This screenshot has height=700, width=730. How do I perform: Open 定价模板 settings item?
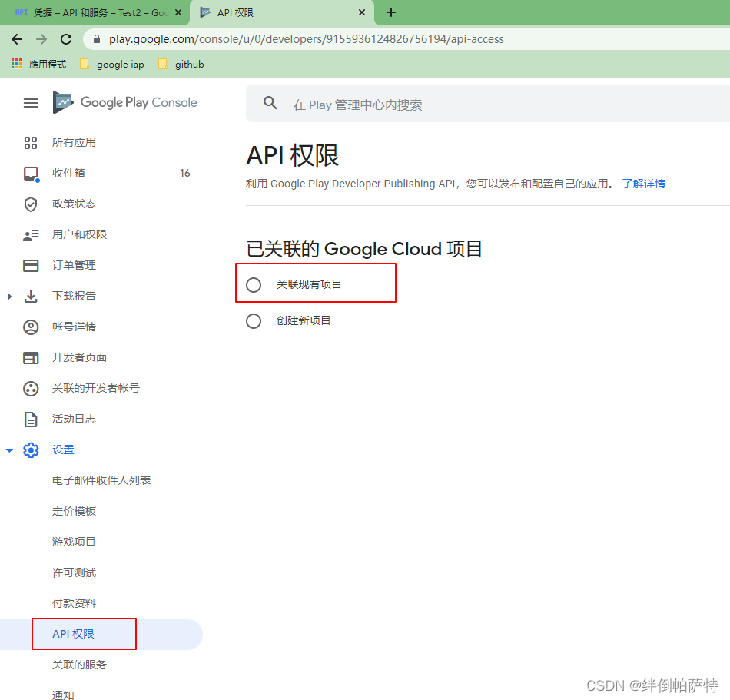pyautogui.click(x=74, y=511)
